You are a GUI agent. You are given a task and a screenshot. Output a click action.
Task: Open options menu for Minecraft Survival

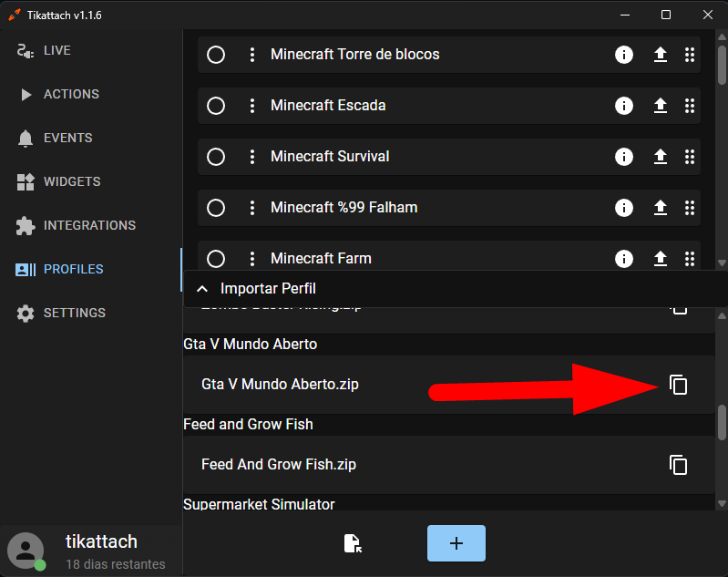coord(252,157)
